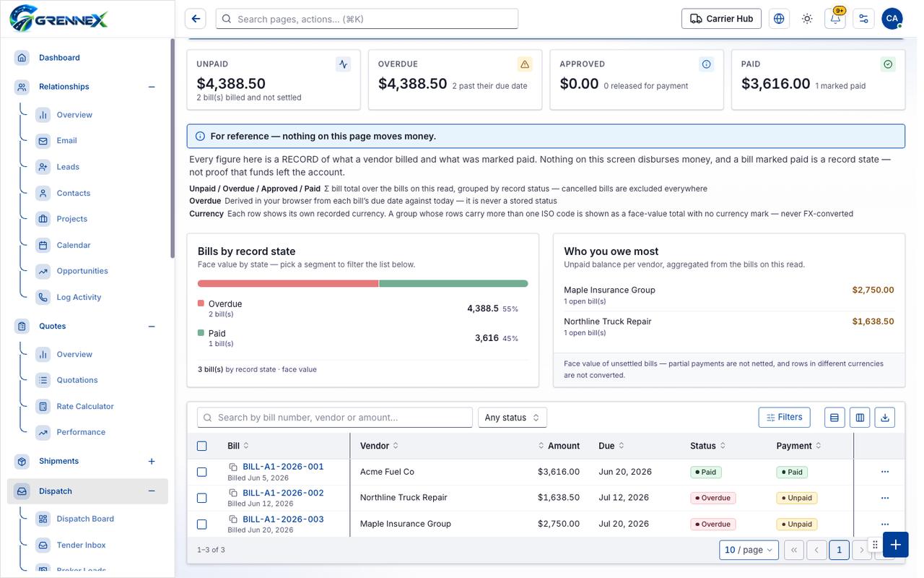Click the blue floating plus button
Viewport: 924px width, 578px height.
pos(895,545)
